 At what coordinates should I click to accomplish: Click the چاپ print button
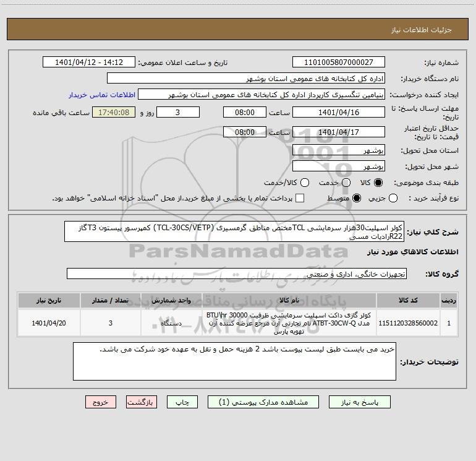tap(182, 402)
